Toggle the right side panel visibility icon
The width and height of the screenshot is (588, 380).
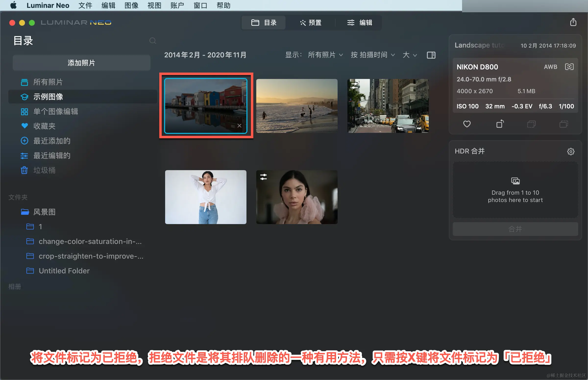[x=431, y=55]
